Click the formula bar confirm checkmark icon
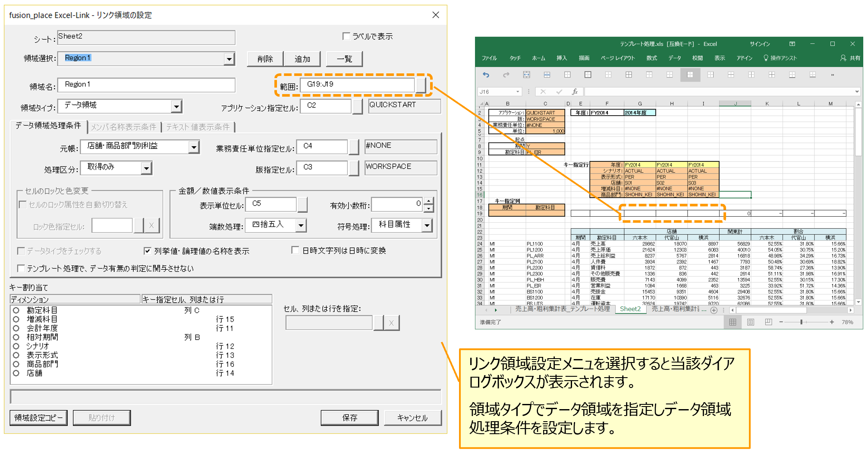868x454 pixels. (x=559, y=91)
